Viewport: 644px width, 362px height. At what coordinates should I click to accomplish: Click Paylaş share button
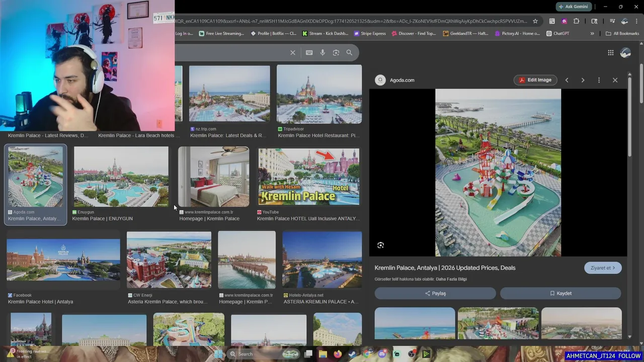point(435,293)
